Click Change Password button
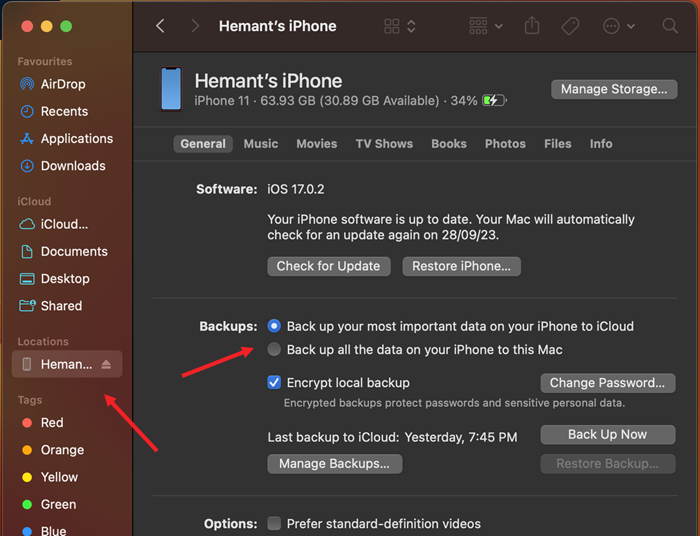700x536 pixels. point(608,383)
